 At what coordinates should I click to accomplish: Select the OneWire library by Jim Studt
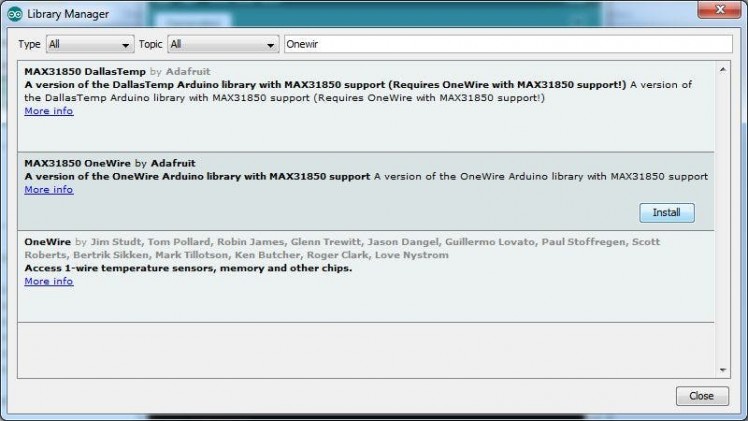point(48,242)
